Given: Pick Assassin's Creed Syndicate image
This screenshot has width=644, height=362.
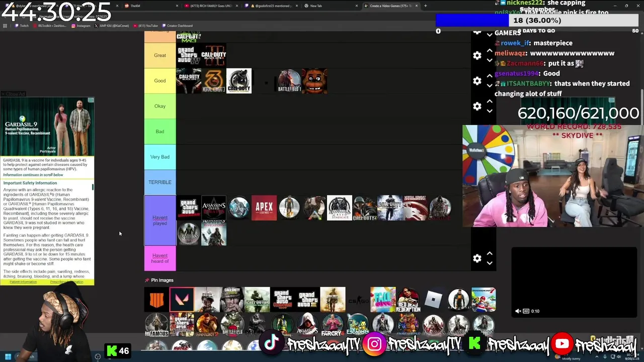Looking at the screenshot, I should click(x=340, y=208).
